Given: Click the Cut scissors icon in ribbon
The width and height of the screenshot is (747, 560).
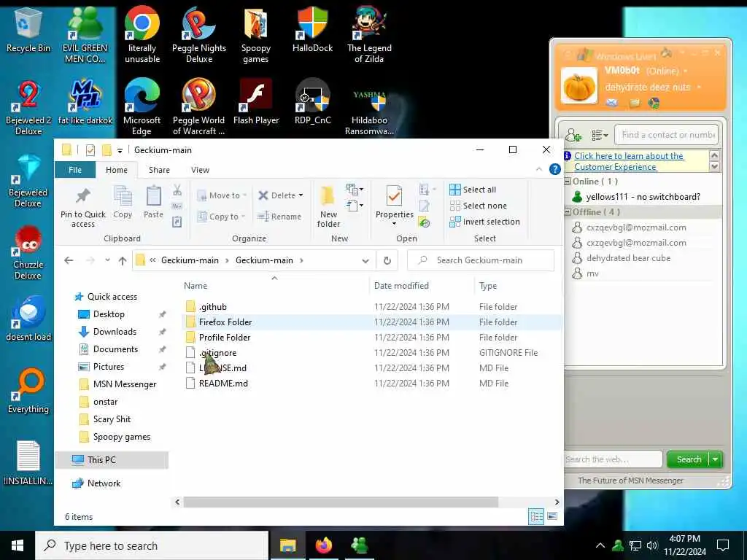Looking at the screenshot, I should click(x=177, y=190).
